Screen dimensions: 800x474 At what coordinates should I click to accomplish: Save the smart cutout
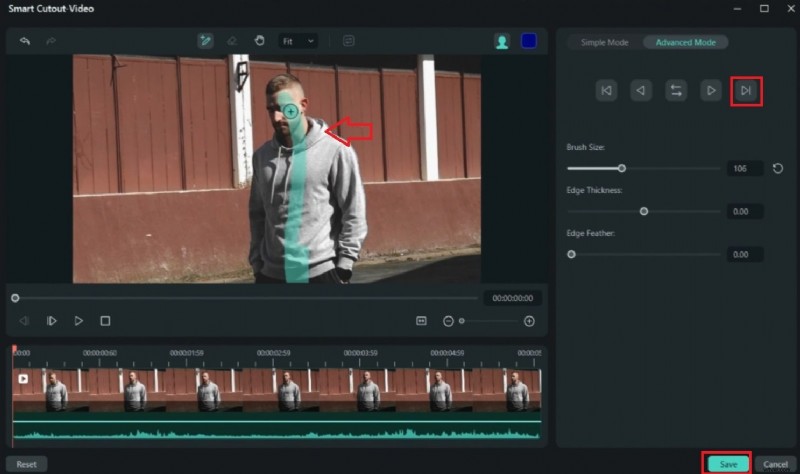pyautogui.click(x=728, y=464)
